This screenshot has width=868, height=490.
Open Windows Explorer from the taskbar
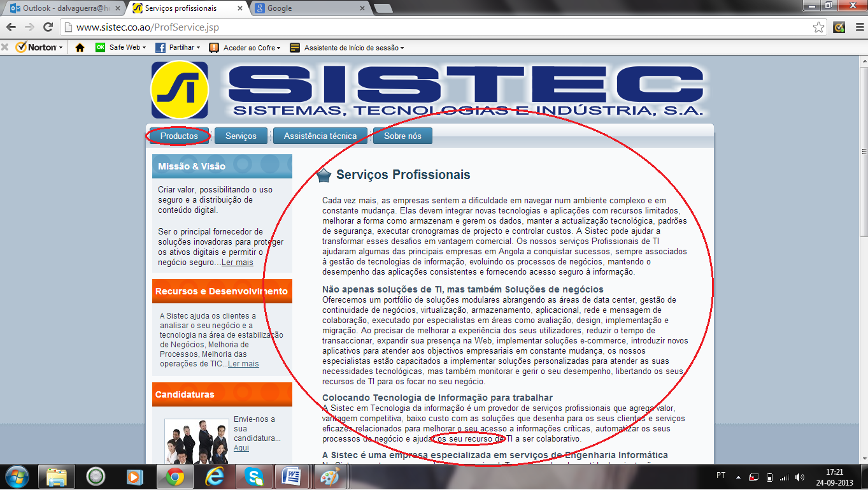57,477
